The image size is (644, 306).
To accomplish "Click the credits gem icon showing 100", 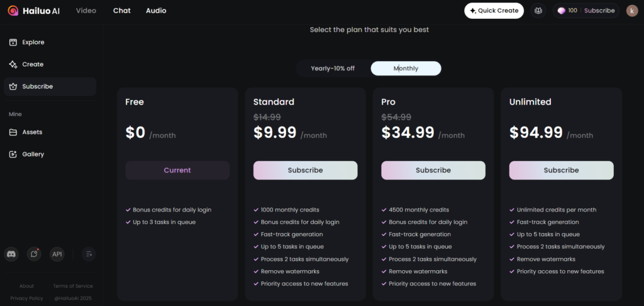I will (562, 11).
